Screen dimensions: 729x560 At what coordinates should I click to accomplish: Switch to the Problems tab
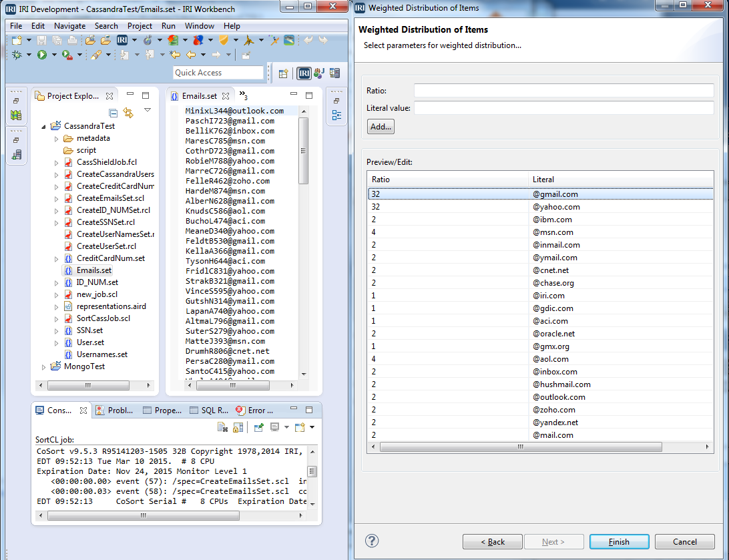115,410
